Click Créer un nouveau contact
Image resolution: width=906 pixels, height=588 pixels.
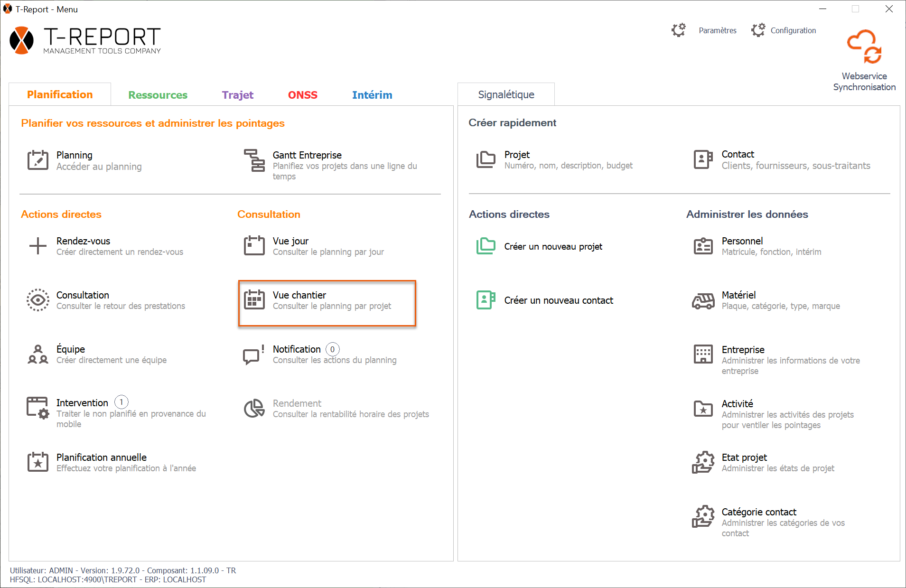click(558, 300)
